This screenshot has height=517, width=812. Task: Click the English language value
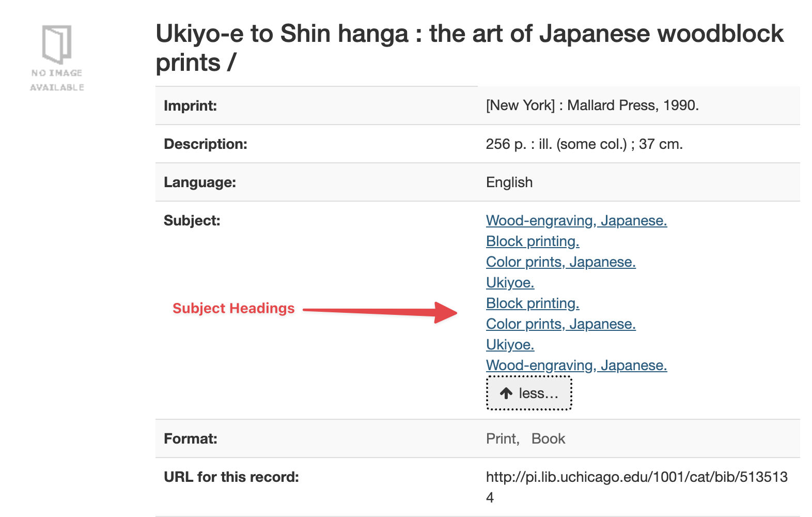tap(509, 183)
